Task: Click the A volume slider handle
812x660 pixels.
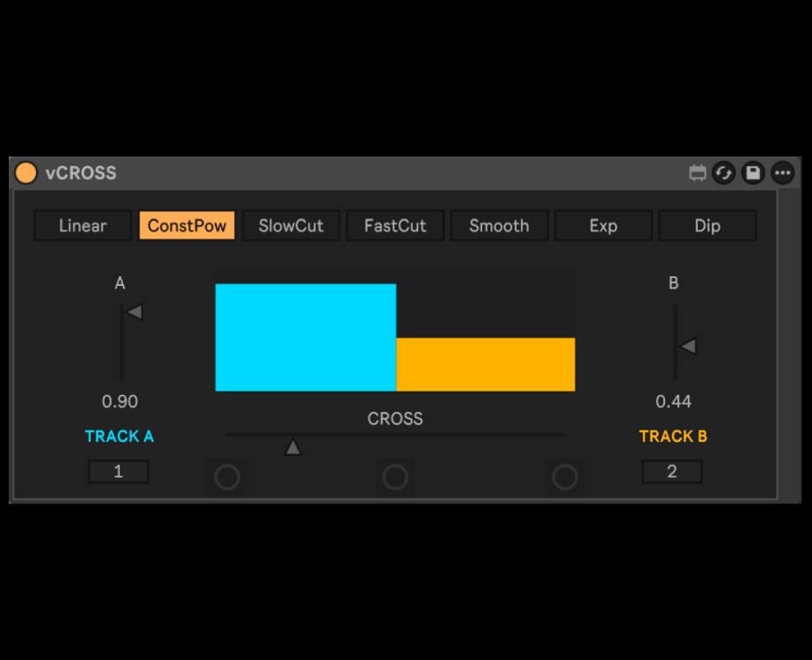Action: (x=134, y=312)
